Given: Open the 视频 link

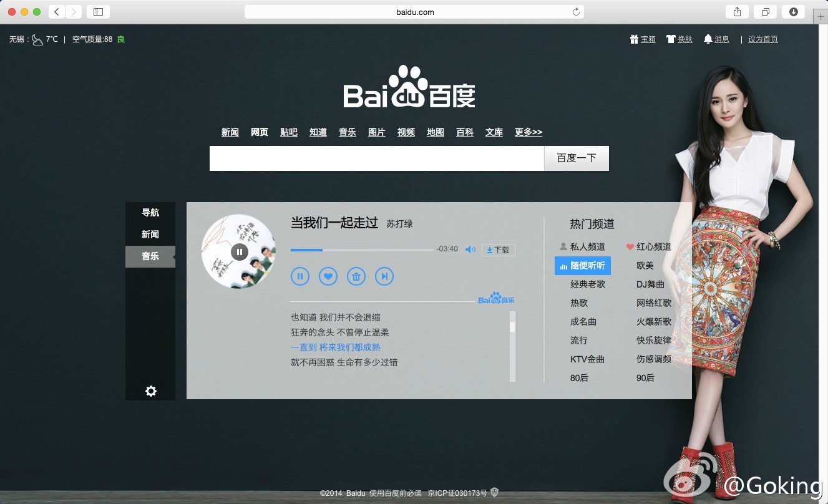Looking at the screenshot, I should coord(406,132).
